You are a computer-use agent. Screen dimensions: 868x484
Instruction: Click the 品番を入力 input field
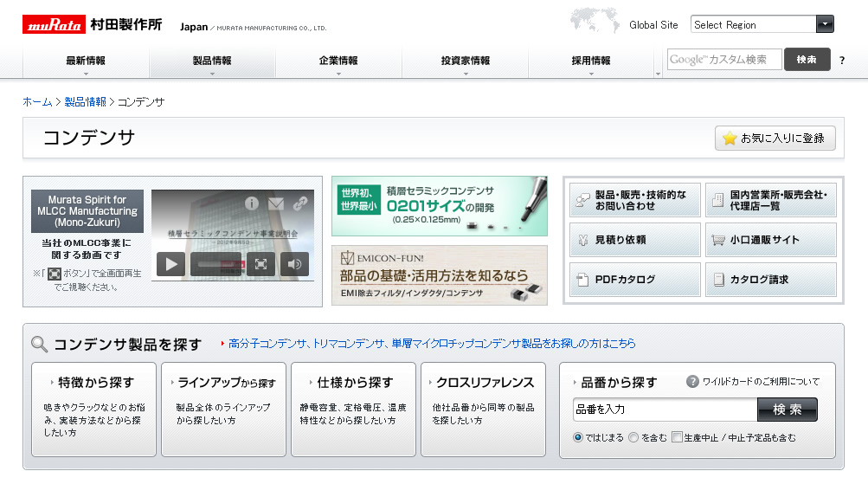click(664, 409)
